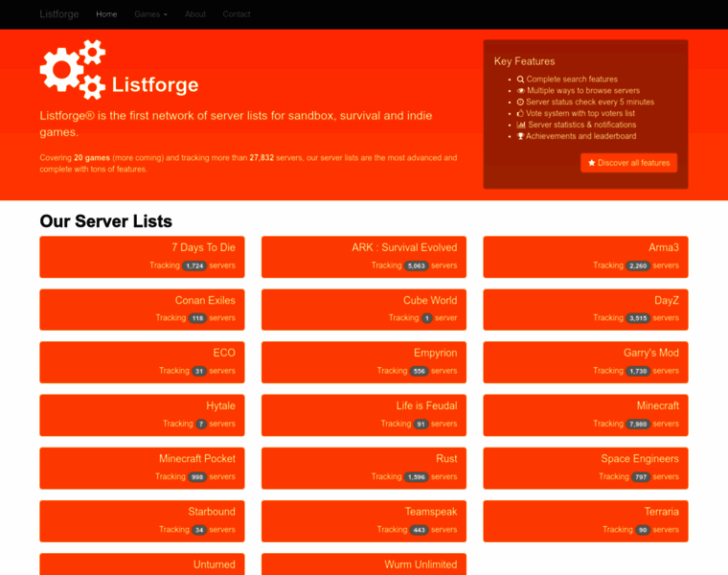The image size is (728, 575).
Task: Open the 7 Days To Die server list
Action: click(x=142, y=257)
